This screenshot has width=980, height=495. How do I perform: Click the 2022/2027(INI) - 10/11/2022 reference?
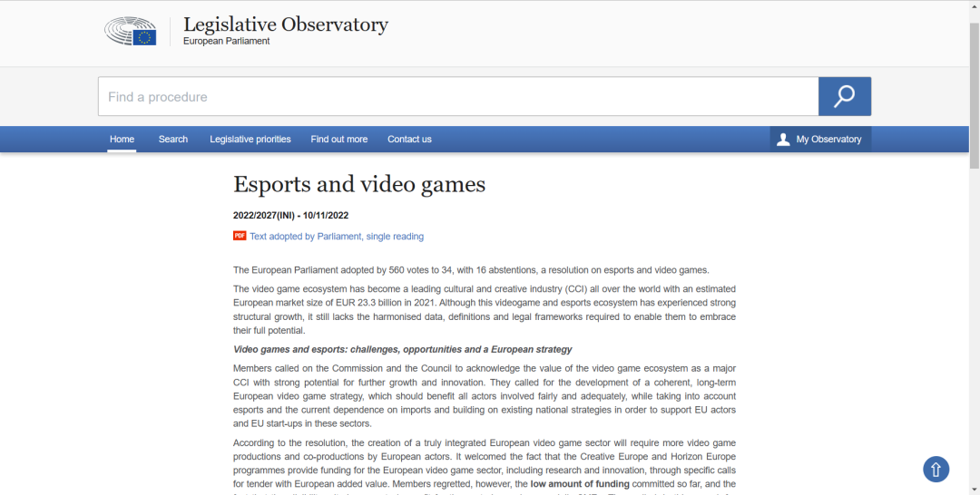tap(290, 216)
